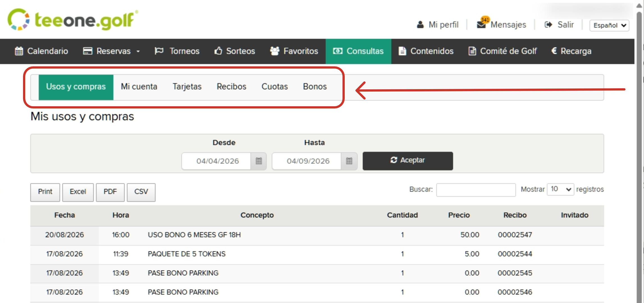
Task: Expand the Reservas dropdown caret
Action: coord(138,51)
